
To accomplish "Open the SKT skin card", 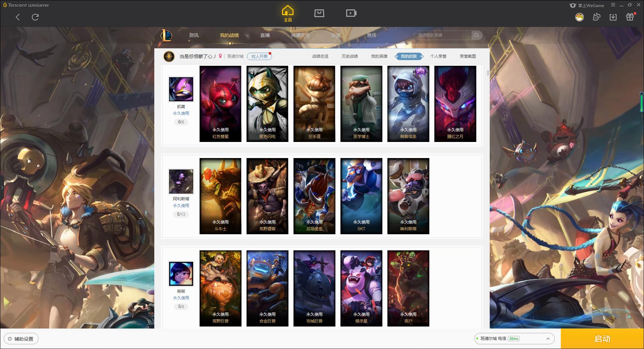I will (x=361, y=196).
